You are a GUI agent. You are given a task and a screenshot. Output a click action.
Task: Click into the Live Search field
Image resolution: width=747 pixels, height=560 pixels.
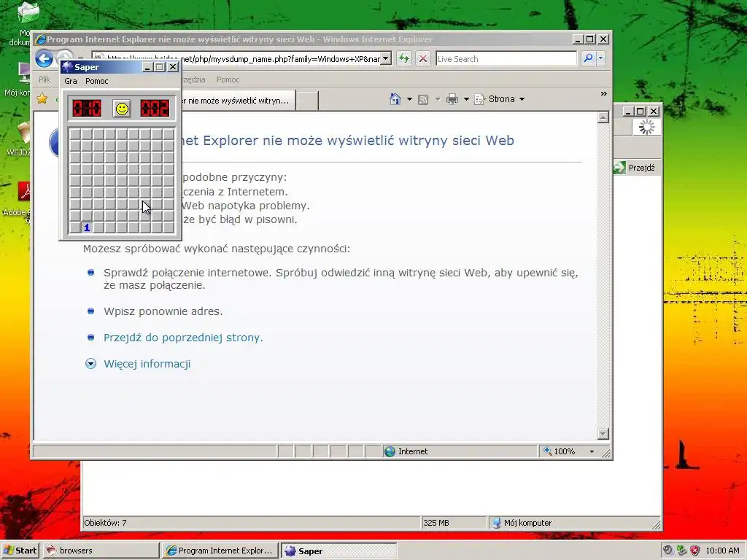point(506,59)
